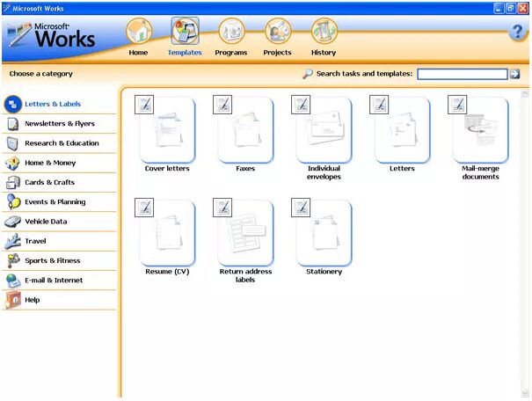Open the Cover letters template thumbnail
This screenshot has height=401, width=532.
pyautogui.click(x=167, y=130)
